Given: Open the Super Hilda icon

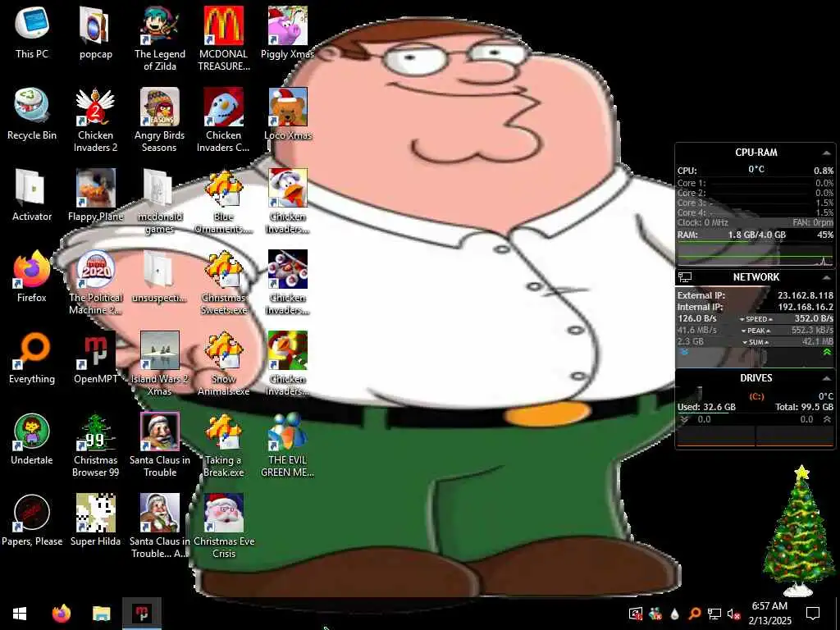Looking at the screenshot, I should tap(95, 521).
